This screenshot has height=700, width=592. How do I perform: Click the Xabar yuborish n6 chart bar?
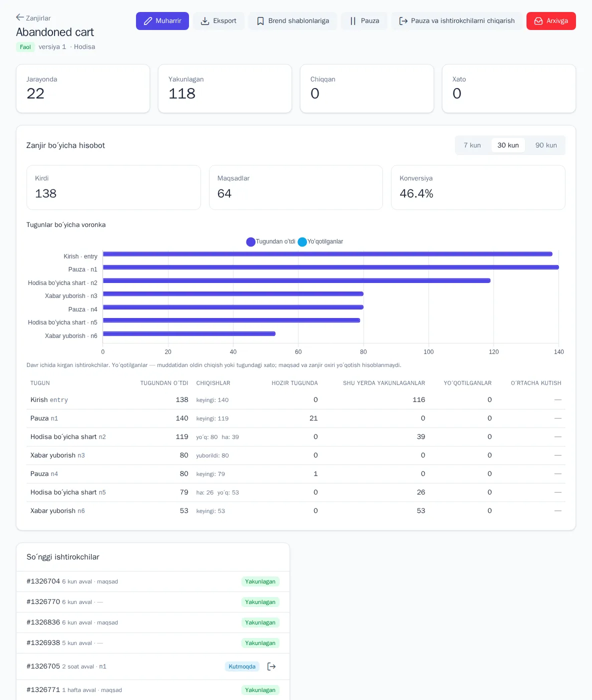pyautogui.click(x=189, y=333)
